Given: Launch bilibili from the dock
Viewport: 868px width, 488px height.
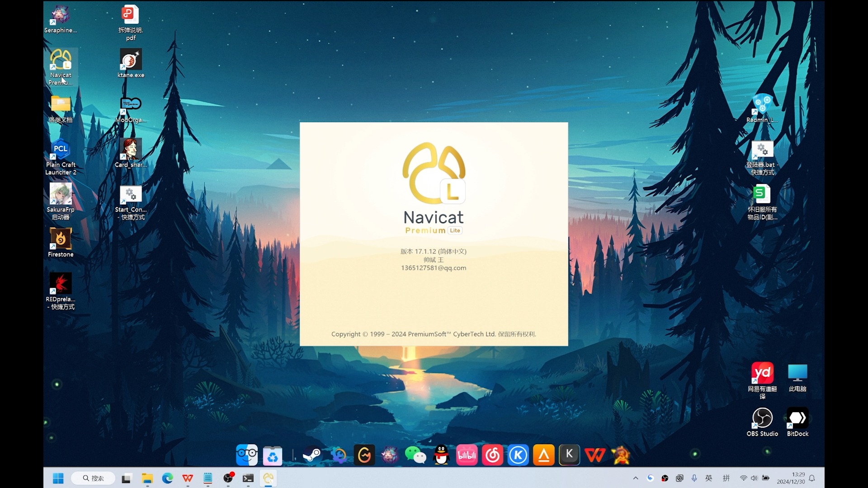Looking at the screenshot, I should click(x=467, y=455).
